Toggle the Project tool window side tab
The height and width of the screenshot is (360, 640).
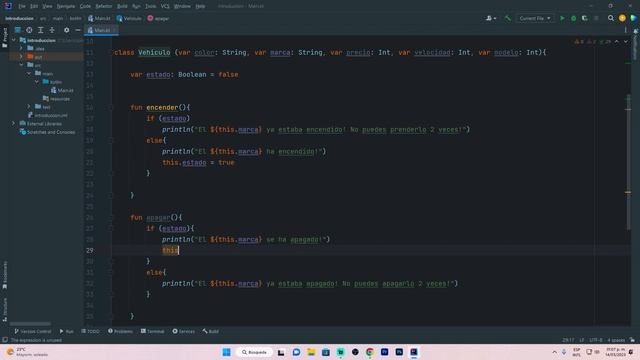point(4,38)
